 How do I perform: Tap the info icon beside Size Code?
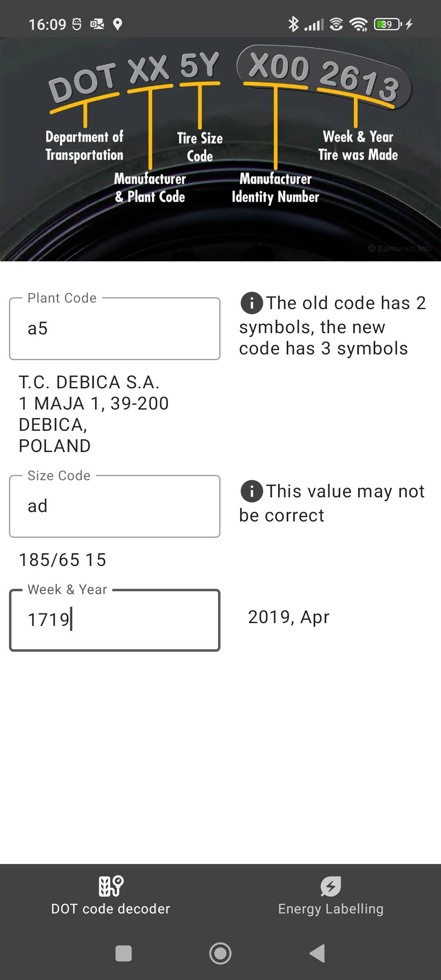(252, 491)
